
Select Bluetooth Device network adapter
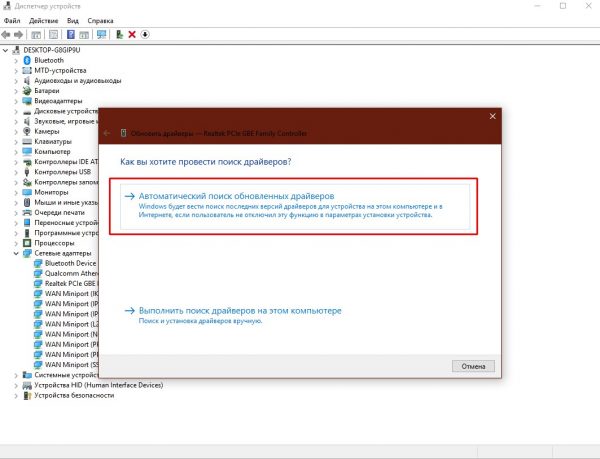70,264
